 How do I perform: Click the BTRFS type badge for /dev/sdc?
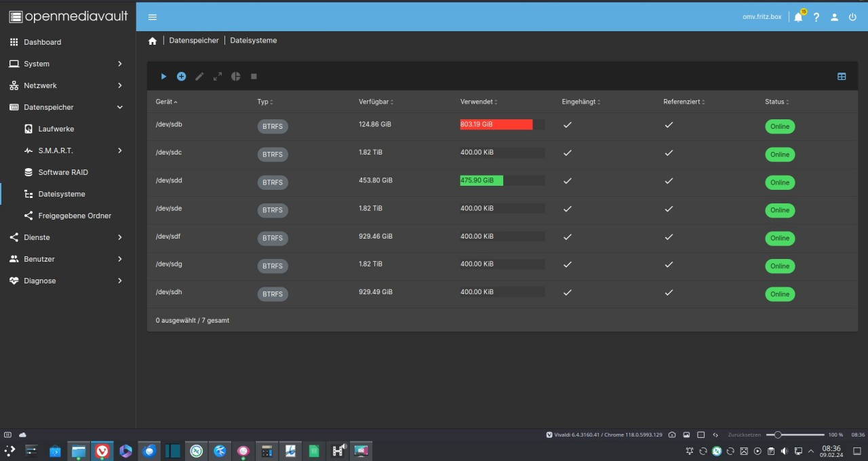273,155
